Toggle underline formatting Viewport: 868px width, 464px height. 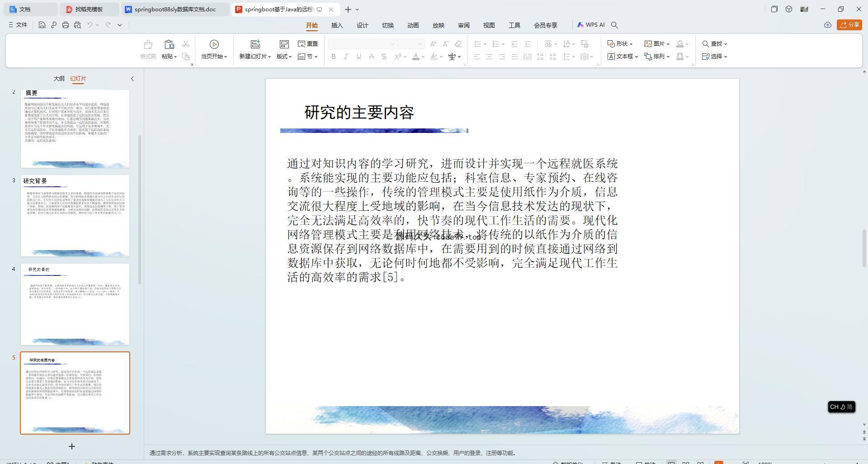[x=359, y=57]
